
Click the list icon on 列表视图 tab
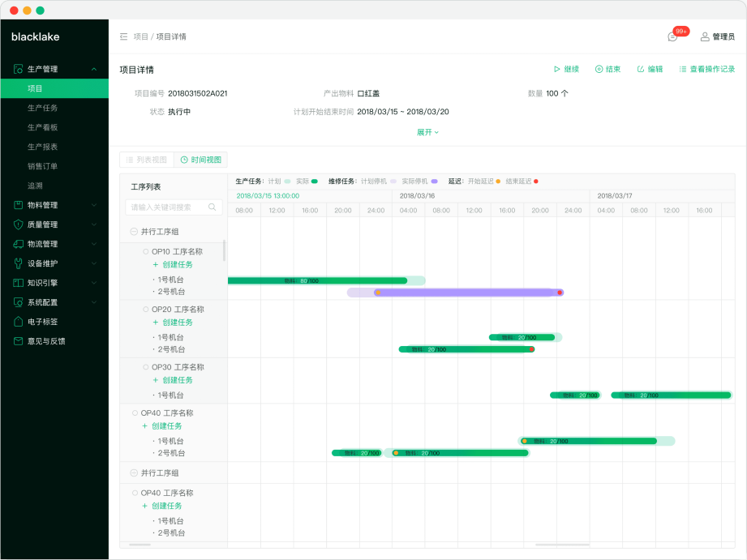[x=130, y=160]
